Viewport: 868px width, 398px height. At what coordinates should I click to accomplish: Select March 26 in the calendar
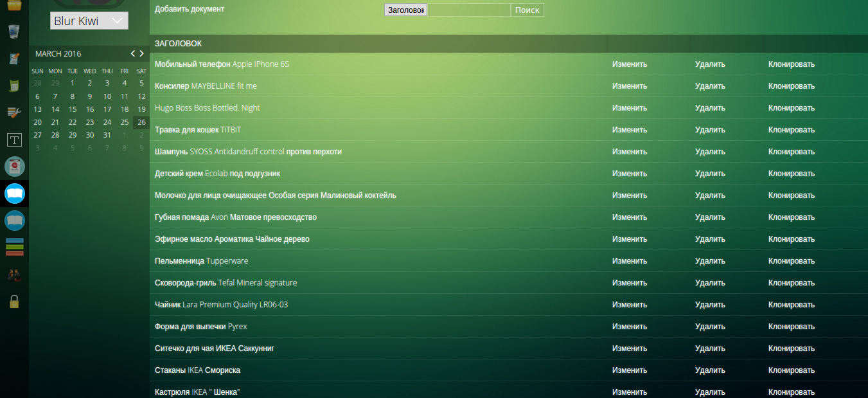pyautogui.click(x=141, y=122)
